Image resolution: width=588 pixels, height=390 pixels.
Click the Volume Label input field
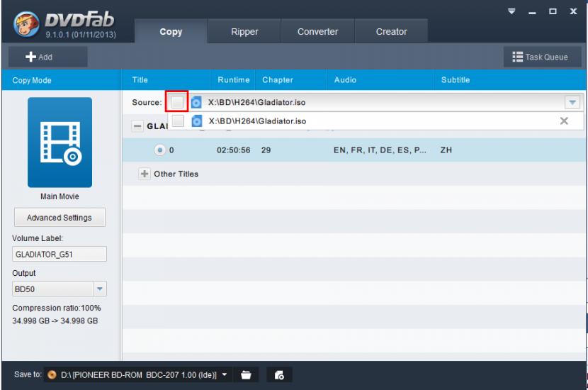click(x=60, y=254)
